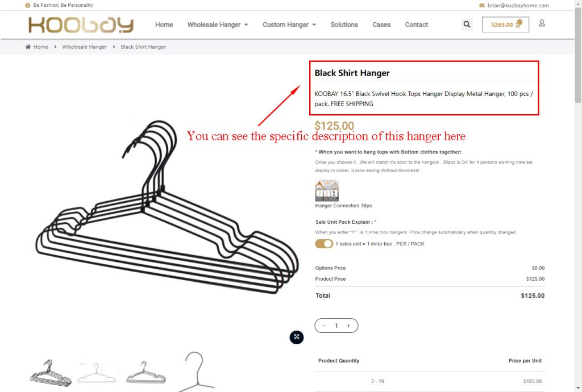The width and height of the screenshot is (582, 392).
Task: Toggle the sales unit inner box switch
Action: point(324,244)
